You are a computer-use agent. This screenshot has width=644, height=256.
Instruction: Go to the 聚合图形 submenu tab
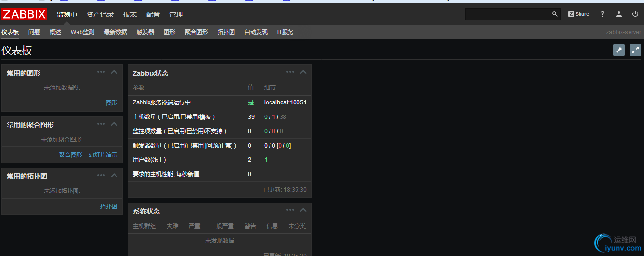(196, 32)
